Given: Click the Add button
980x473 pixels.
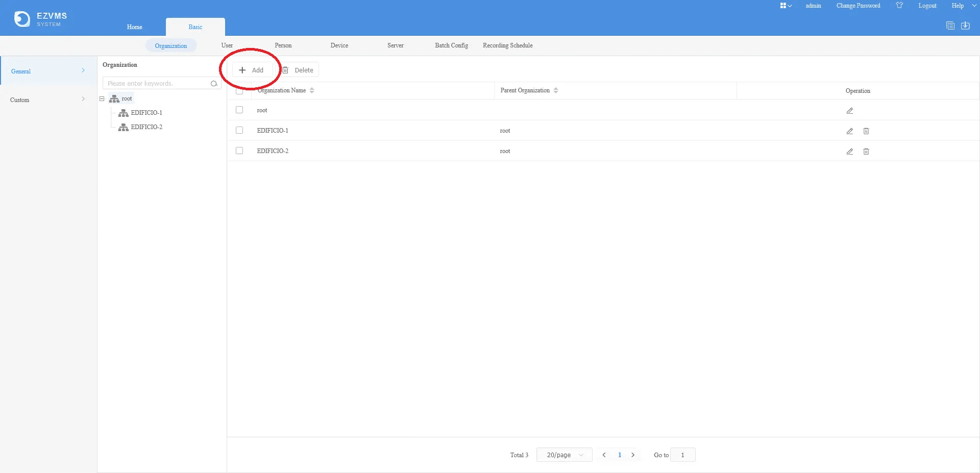Looking at the screenshot, I should point(252,70).
